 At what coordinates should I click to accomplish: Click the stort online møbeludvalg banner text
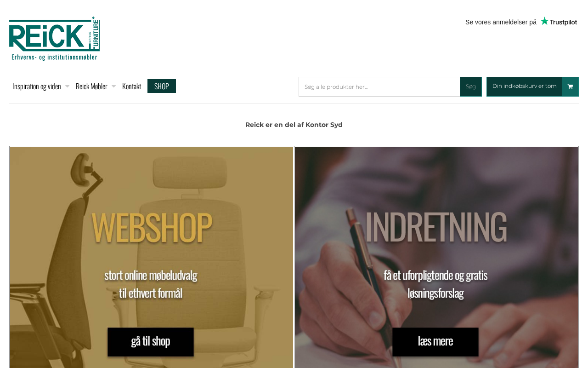coord(151,284)
